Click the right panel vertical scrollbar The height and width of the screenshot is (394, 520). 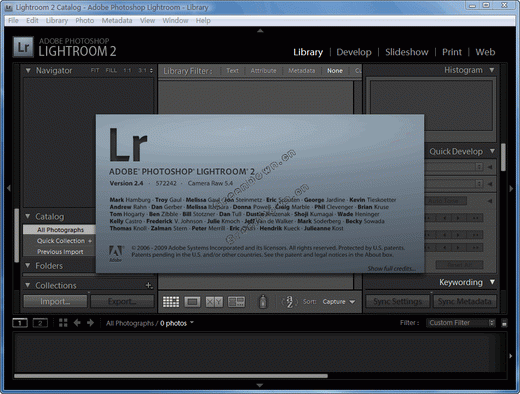pyautogui.click(x=503, y=157)
